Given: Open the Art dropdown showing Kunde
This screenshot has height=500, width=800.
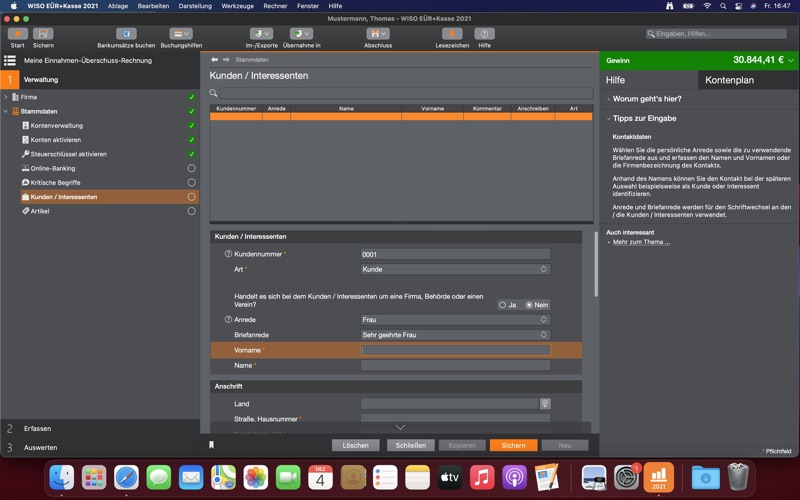Looking at the screenshot, I should 455,269.
